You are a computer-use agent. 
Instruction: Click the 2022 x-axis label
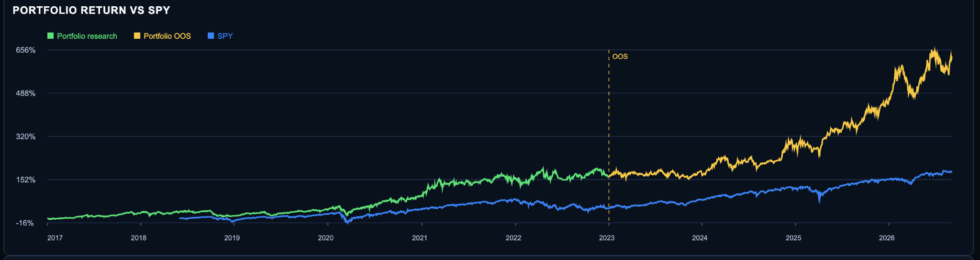[x=513, y=238]
